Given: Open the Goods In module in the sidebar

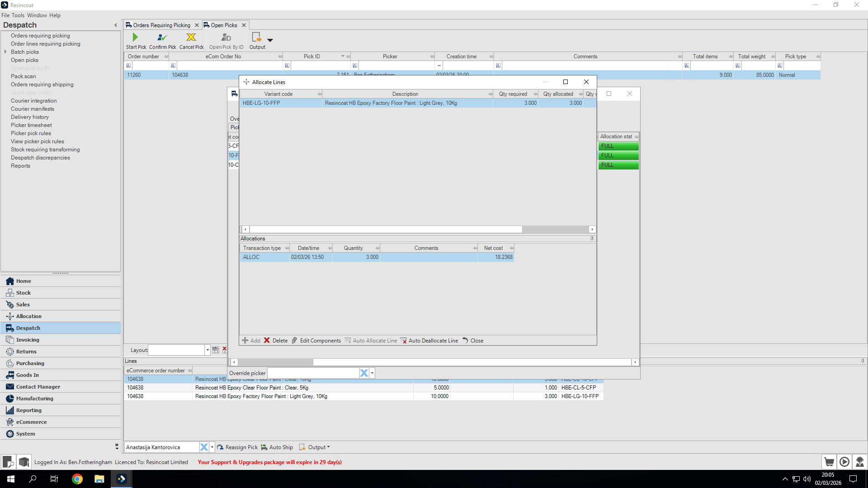Looking at the screenshot, I should [x=61, y=375].
